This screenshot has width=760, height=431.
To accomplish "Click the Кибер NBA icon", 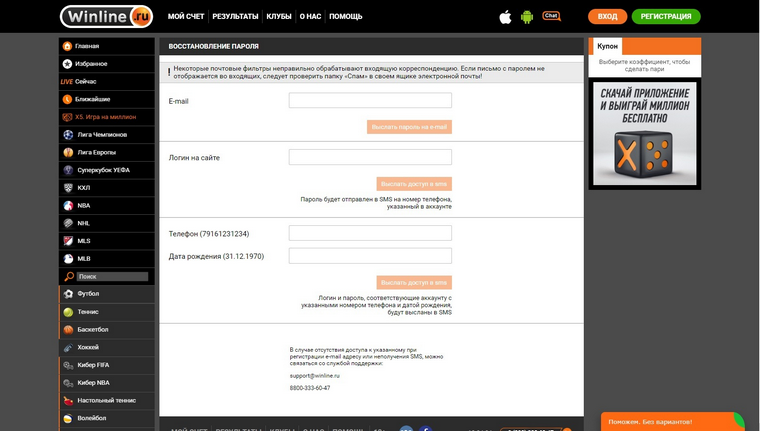I will coord(68,383).
